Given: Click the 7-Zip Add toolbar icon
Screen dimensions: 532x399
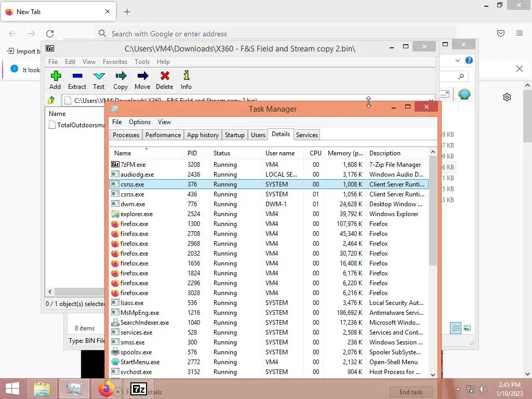Looking at the screenshot, I should coord(55,76).
